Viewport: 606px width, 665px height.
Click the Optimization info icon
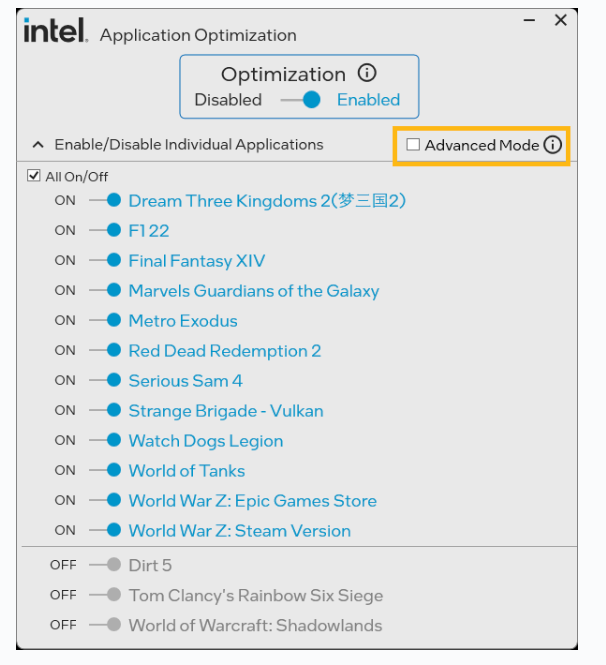click(x=367, y=73)
